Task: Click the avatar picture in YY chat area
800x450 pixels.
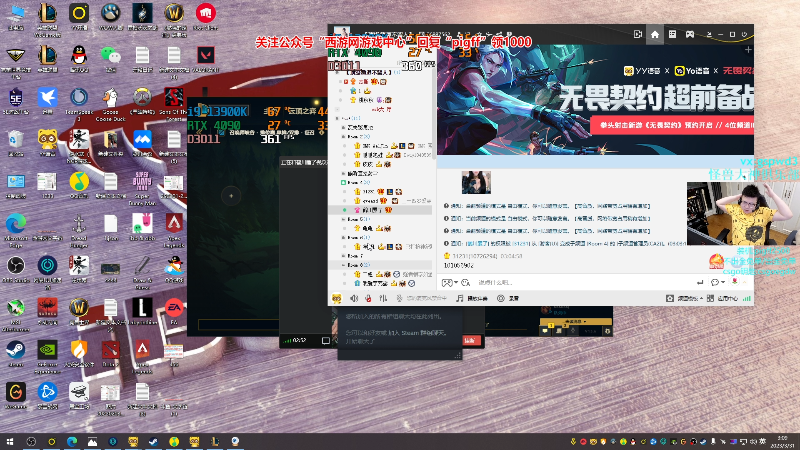Action: coord(476,182)
